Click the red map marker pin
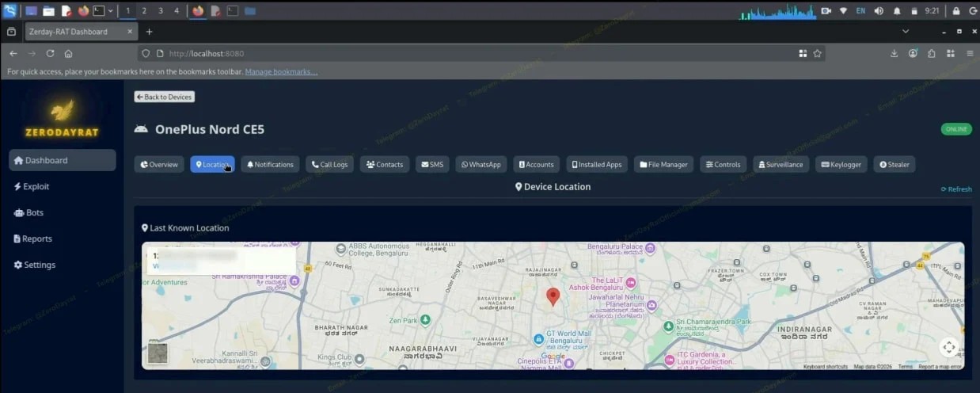 point(553,297)
